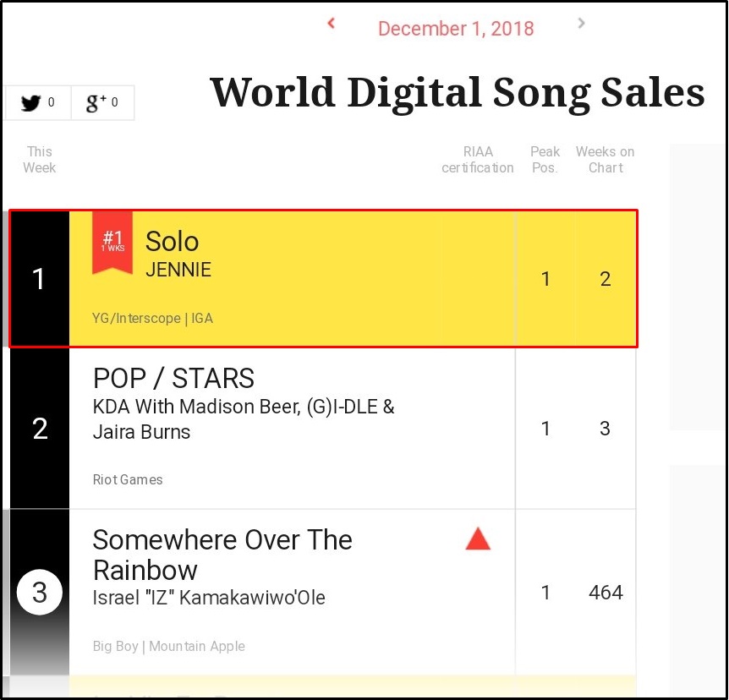Click the Google Plus share icon
Viewport: 729px width, 700px height.
(x=96, y=103)
